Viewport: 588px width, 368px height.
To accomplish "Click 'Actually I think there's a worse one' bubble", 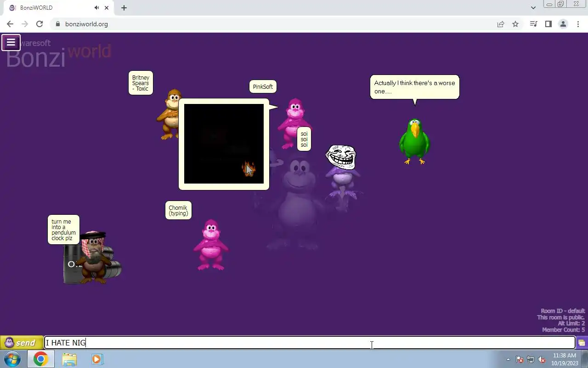I will 414,87.
